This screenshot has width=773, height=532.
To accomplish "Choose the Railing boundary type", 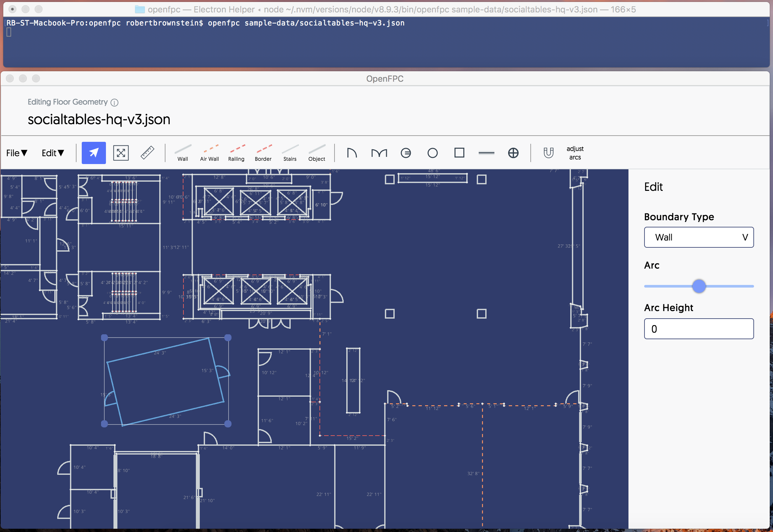I will (236, 153).
